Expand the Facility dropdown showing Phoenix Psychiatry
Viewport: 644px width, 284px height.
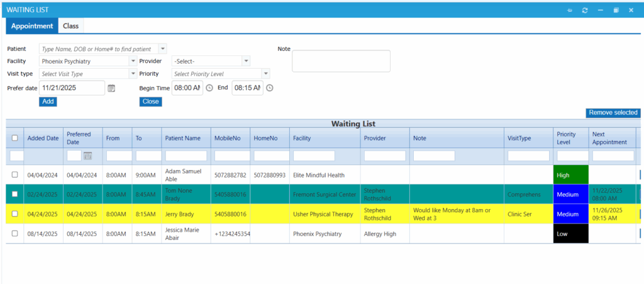pos(133,61)
